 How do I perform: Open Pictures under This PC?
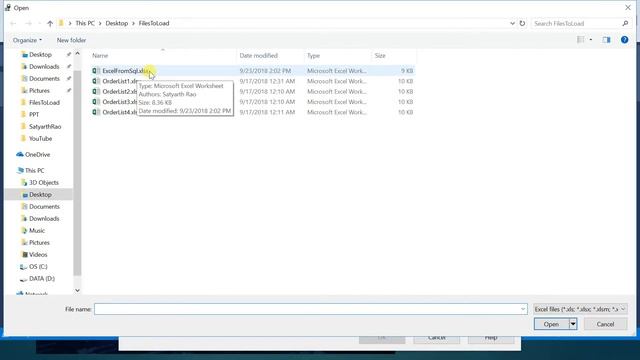pos(39,242)
